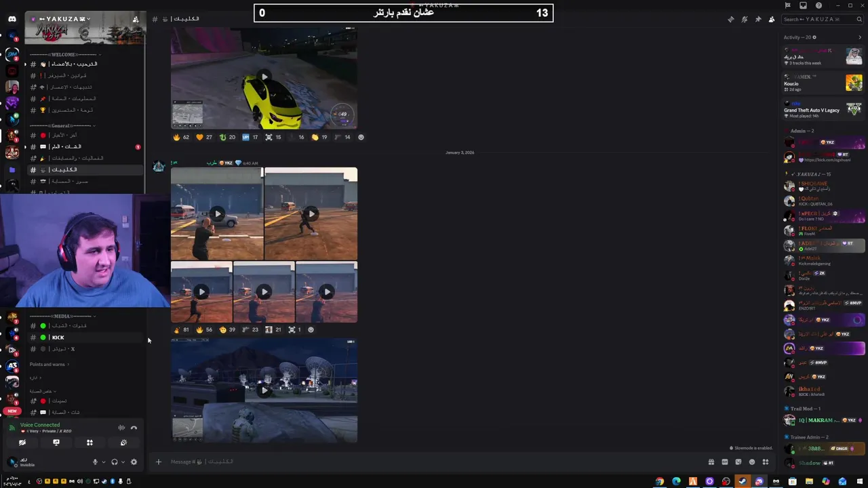Screen dimensions: 868x488
Task: Open emoji picker in message bar
Action: 752,462
